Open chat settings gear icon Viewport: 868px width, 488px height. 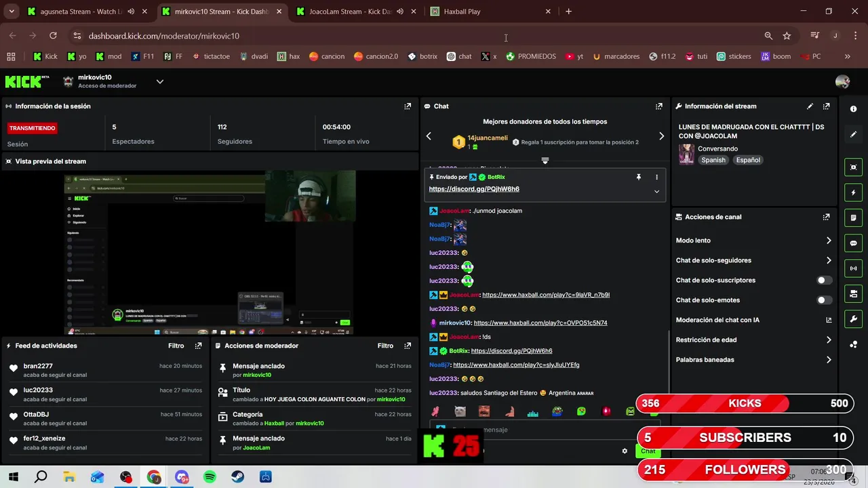(625, 451)
